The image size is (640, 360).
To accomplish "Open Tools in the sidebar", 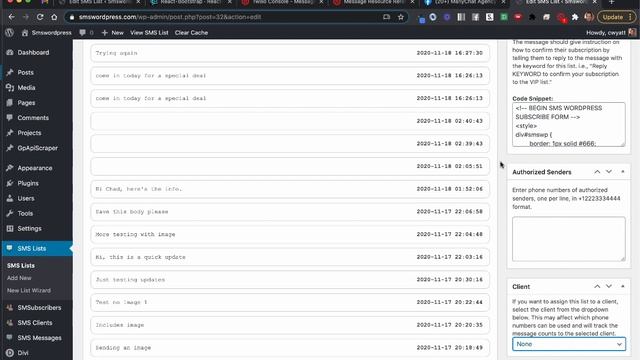I will [25, 213].
